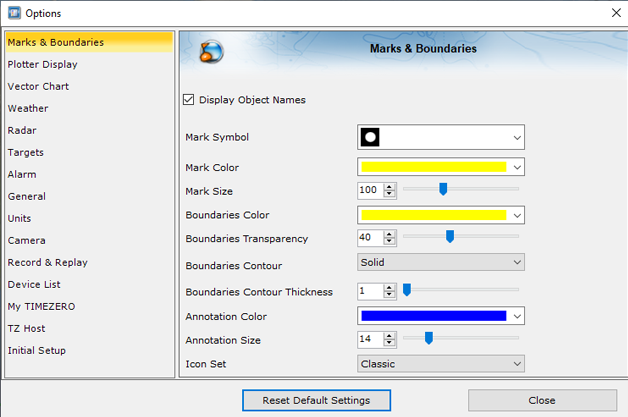Image resolution: width=628 pixels, height=417 pixels.
Task: Click the Boundaries Transparency slider handle
Action: click(x=450, y=237)
